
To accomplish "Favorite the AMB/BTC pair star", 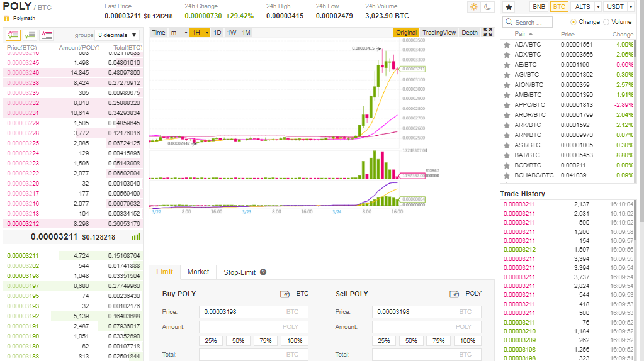I will [x=507, y=95].
